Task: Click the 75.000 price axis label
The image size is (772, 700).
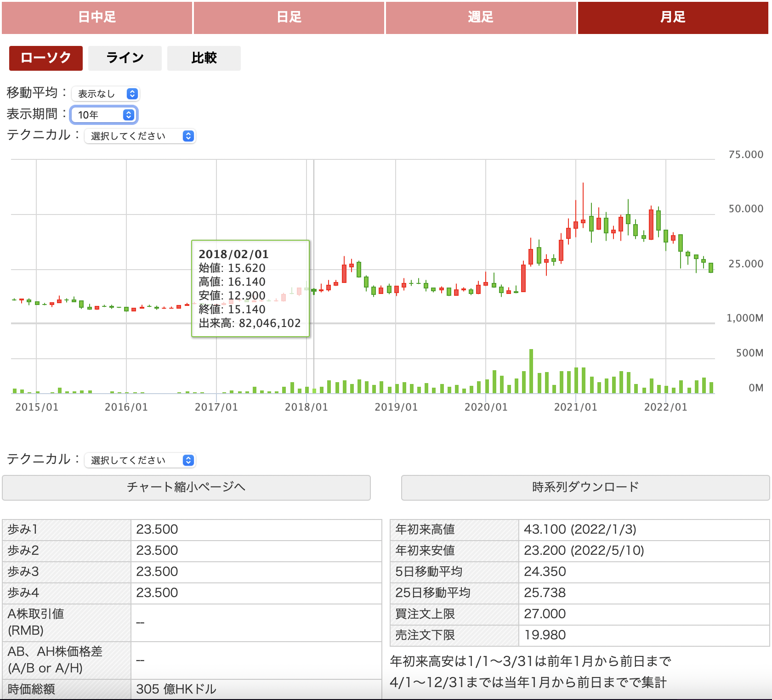Action: click(x=746, y=155)
